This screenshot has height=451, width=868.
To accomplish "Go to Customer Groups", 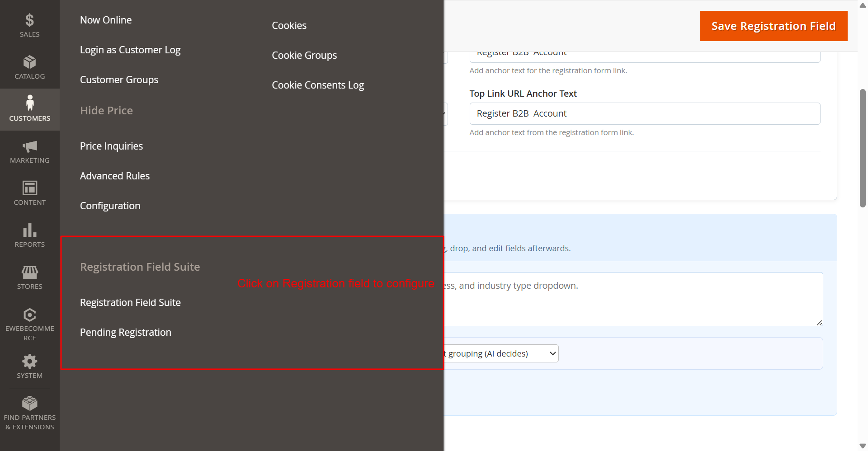I will point(119,80).
